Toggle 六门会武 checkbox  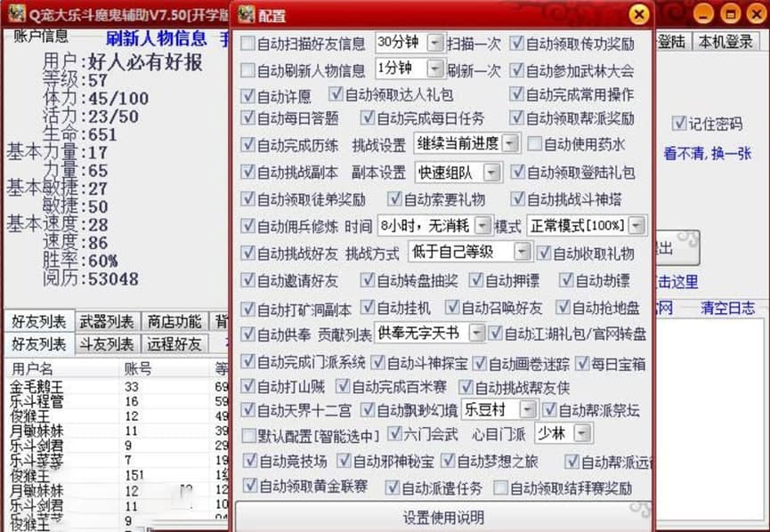[394, 434]
